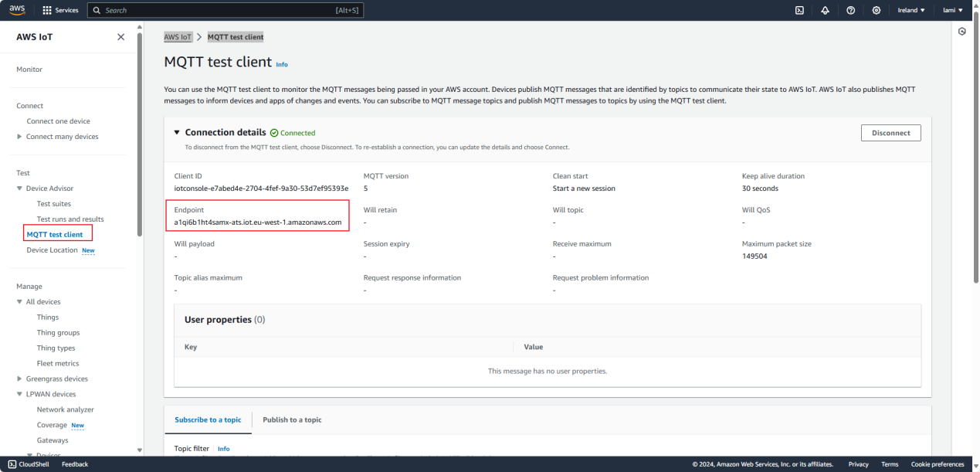Open Info link next to Topic filter

click(223, 449)
